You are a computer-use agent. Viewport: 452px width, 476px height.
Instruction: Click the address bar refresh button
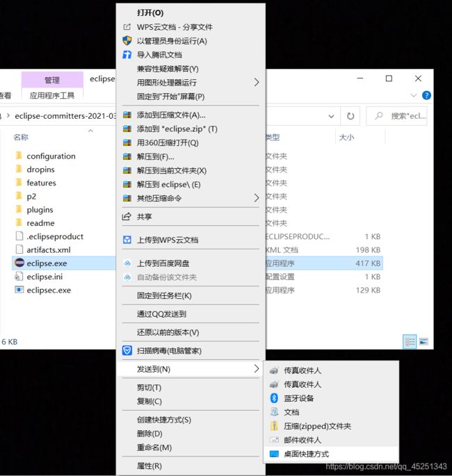point(350,116)
